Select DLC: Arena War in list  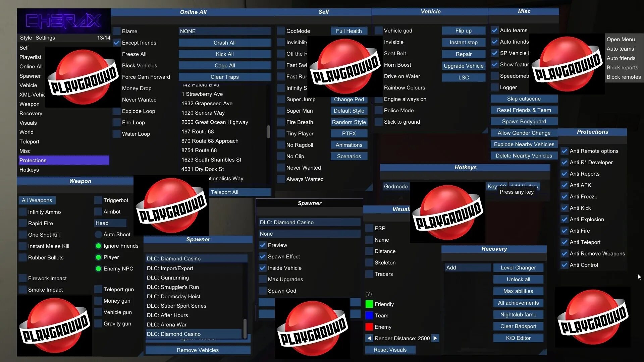coord(166,324)
